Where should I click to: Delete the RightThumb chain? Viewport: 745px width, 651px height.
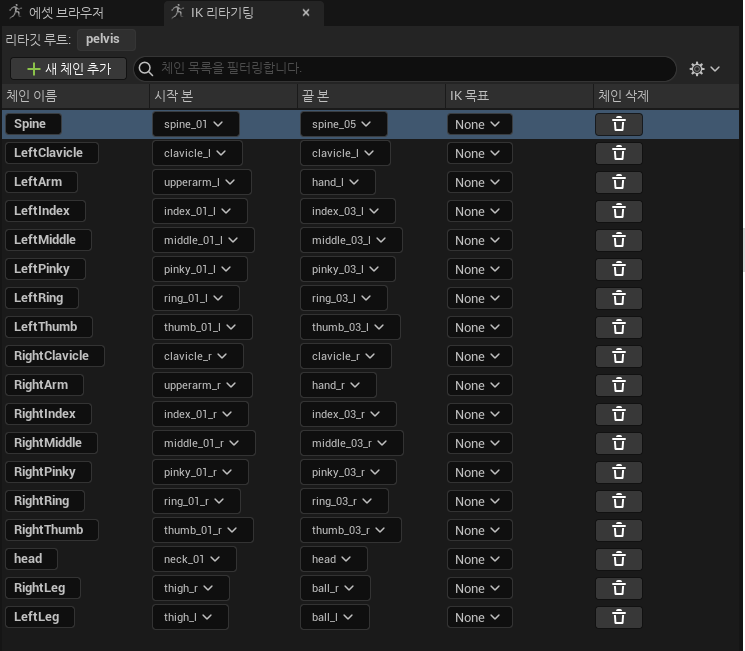point(619,530)
